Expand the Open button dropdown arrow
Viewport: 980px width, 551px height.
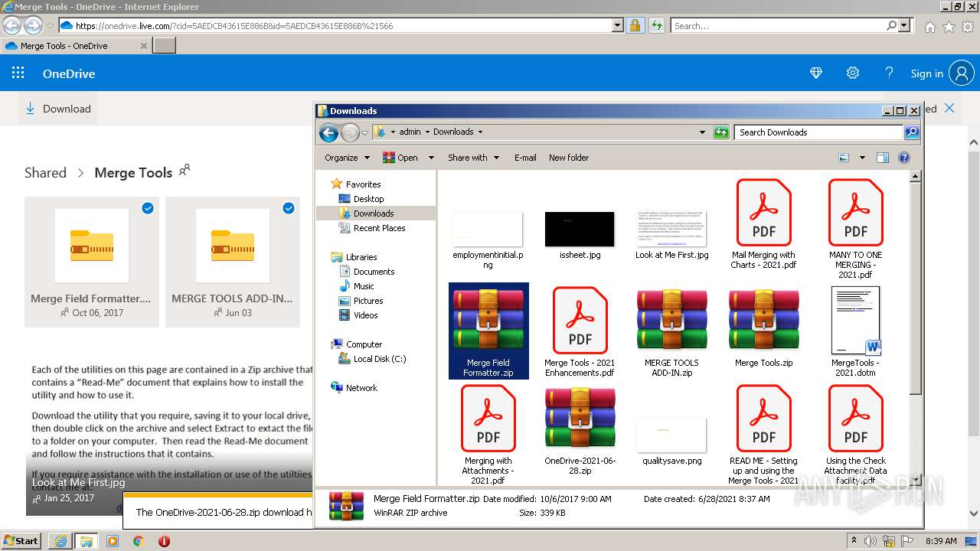pyautogui.click(x=431, y=158)
